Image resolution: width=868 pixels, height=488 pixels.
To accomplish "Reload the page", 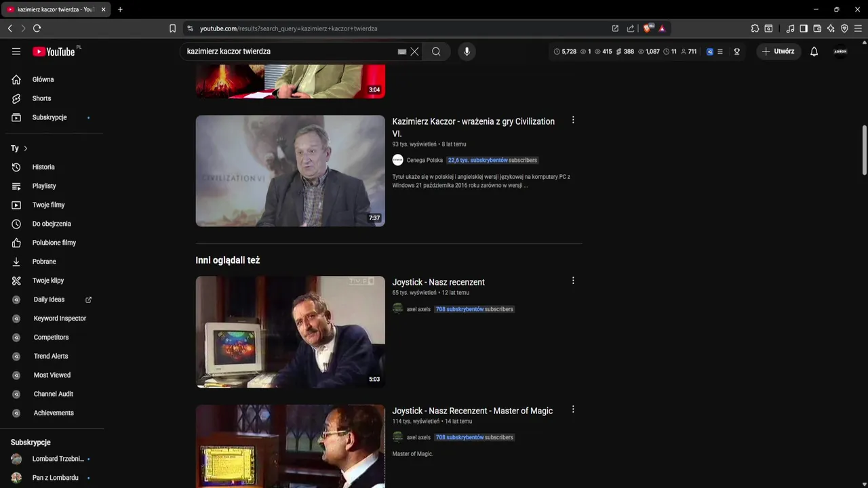I will (37, 28).
